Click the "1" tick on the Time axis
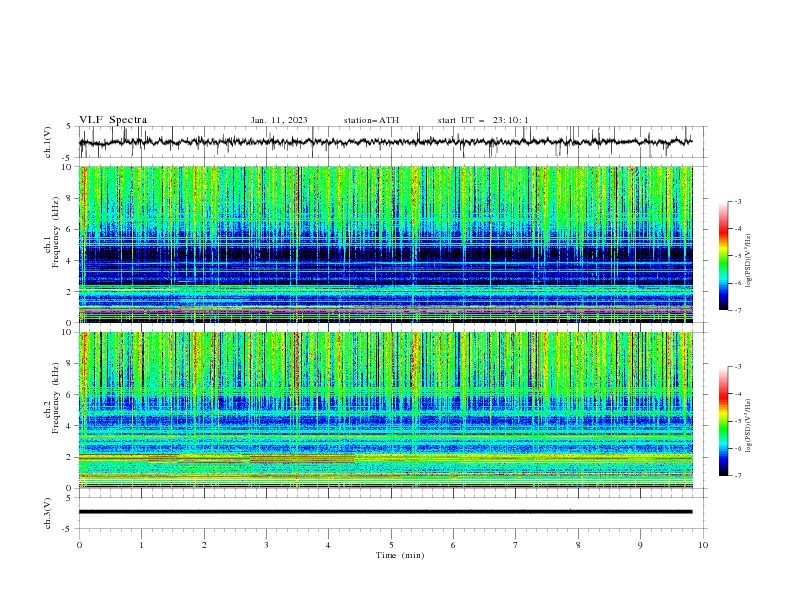 [x=141, y=545]
